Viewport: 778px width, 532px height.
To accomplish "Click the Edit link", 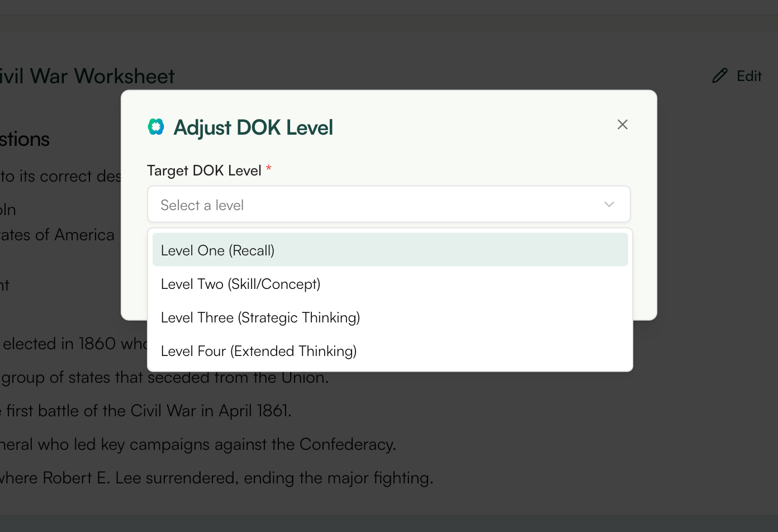I will (749, 75).
